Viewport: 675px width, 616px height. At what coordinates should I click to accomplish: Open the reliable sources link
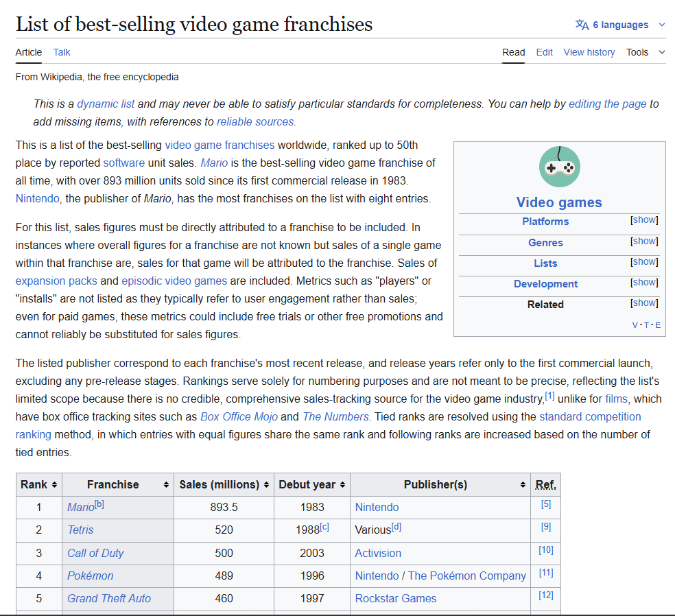pyautogui.click(x=255, y=122)
